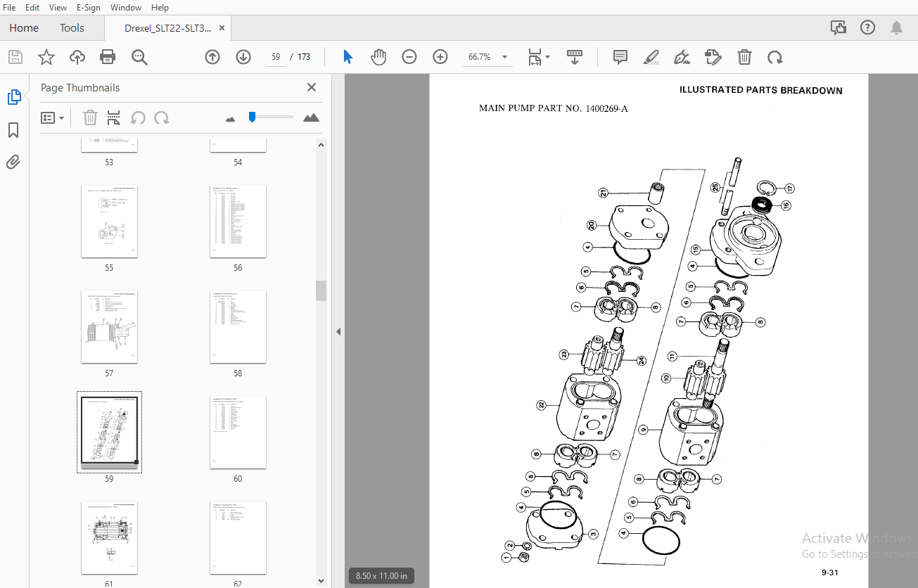The height and width of the screenshot is (588, 918).
Task: Close the Page Thumbnails panel
Action: click(x=312, y=87)
